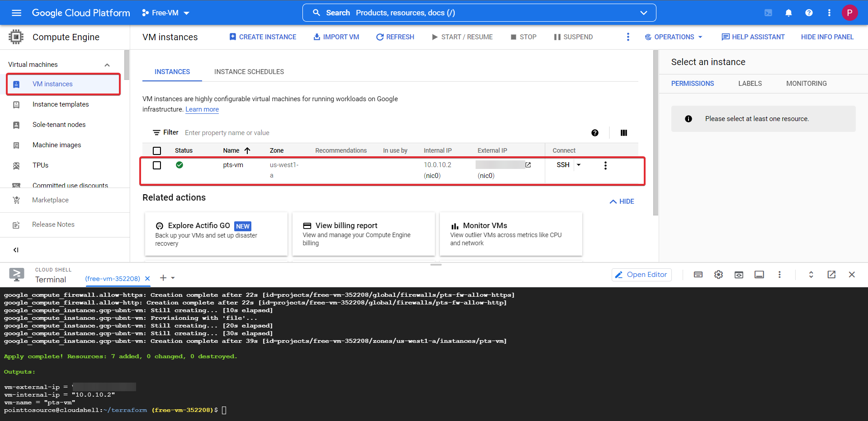Viewport: 868px width, 421px height.
Task: Switch to INSTANCE SCHEDULES tab
Action: (249, 72)
